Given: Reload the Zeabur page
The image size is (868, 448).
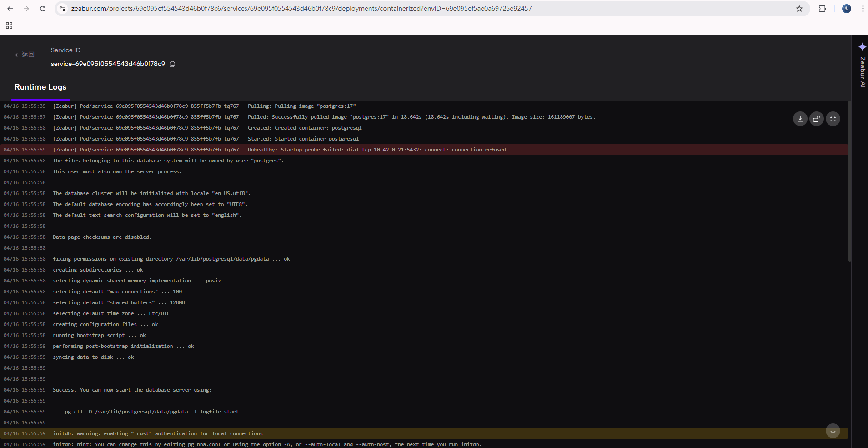Looking at the screenshot, I should [x=43, y=9].
